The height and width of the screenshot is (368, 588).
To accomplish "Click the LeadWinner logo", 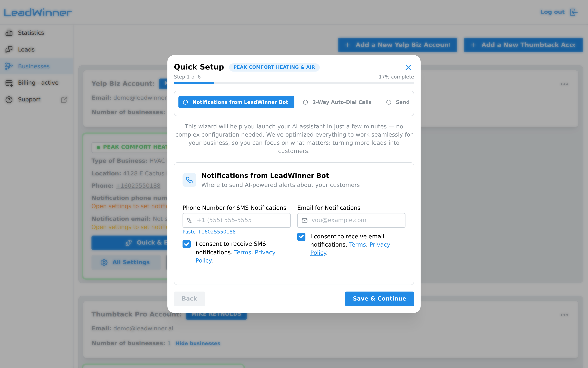I will [38, 12].
